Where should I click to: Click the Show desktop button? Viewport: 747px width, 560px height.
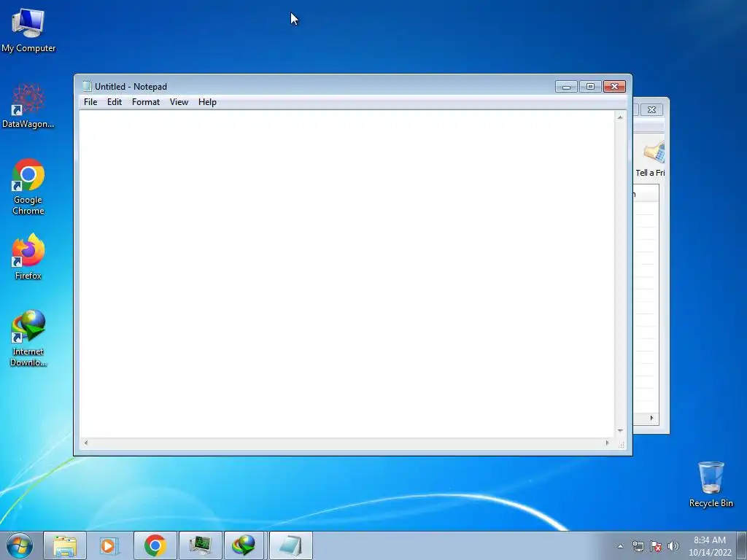tap(742, 546)
